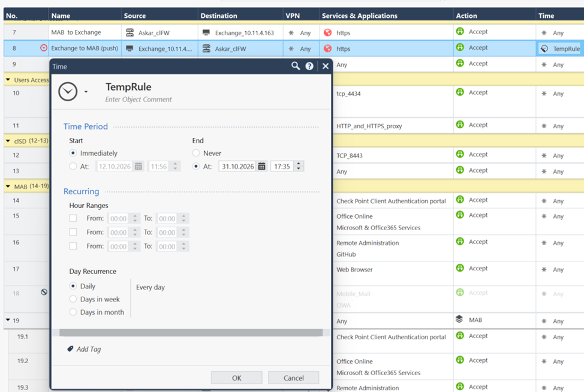Click the Accept icon in rule 7
This screenshot has height=392, width=584.
[x=460, y=32]
